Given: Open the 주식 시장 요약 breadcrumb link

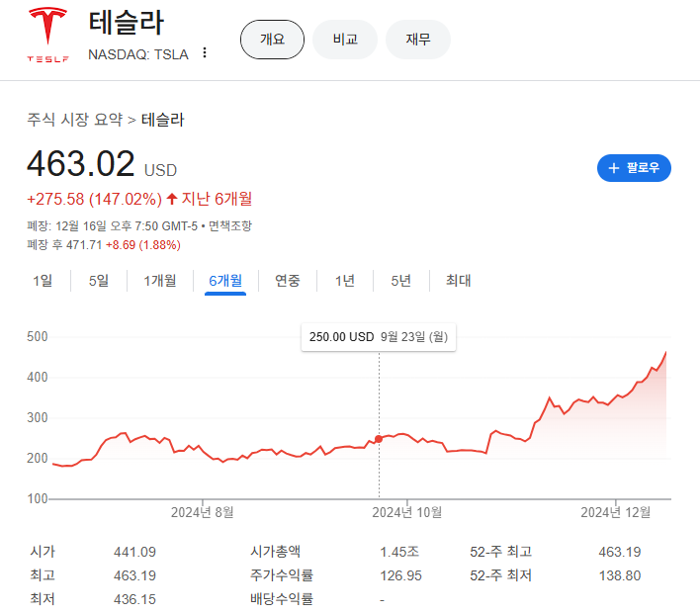Looking at the screenshot, I should point(74,120).
